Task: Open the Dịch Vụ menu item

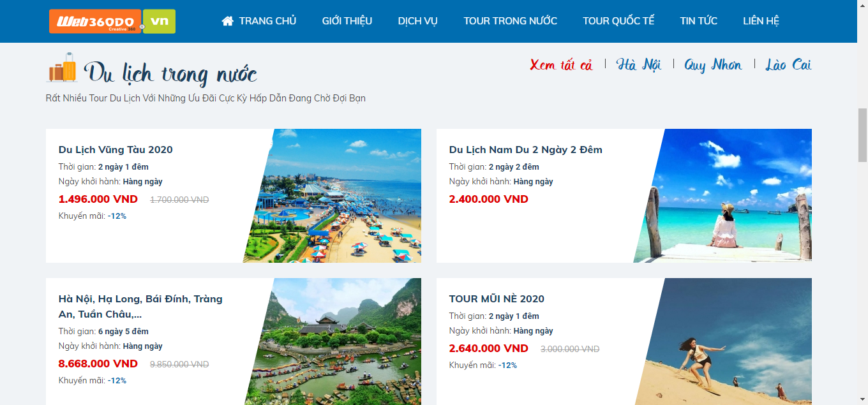Action: coord(418,21)
